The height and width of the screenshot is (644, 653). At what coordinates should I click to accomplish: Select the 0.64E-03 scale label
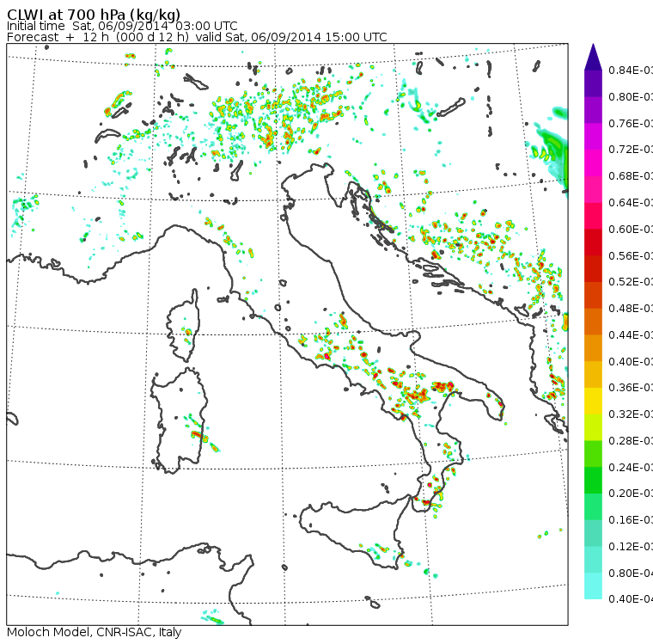[631, 203]
